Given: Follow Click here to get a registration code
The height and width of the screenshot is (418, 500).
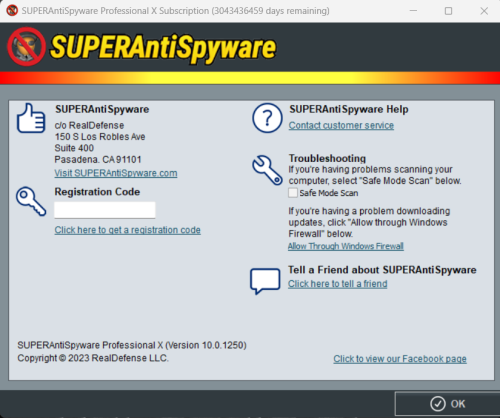Looking at the screenshot, I should pos(128,230).
